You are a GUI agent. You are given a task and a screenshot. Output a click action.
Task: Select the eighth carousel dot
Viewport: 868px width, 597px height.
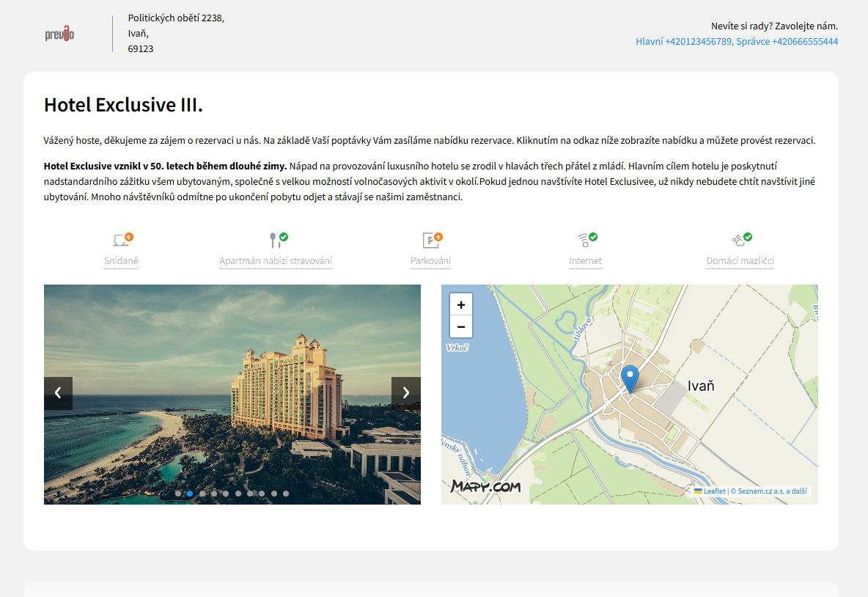pos(262,494)
